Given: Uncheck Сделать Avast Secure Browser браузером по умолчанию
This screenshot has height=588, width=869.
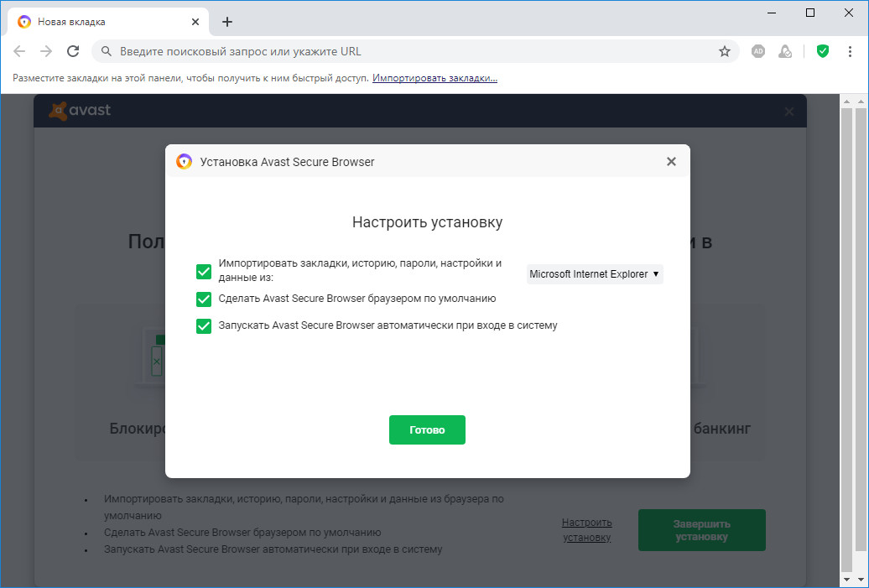Looking at the screenshot, I should [204, 299].
